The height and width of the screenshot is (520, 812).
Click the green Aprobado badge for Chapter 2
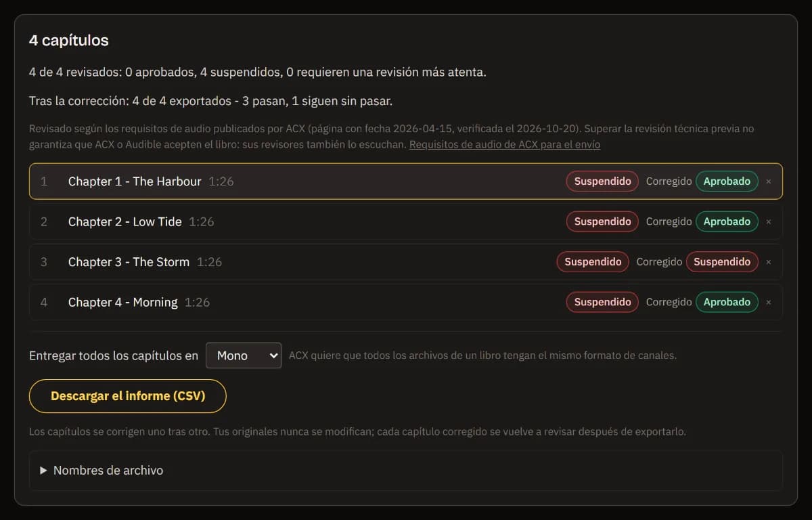tap(727, 221)
